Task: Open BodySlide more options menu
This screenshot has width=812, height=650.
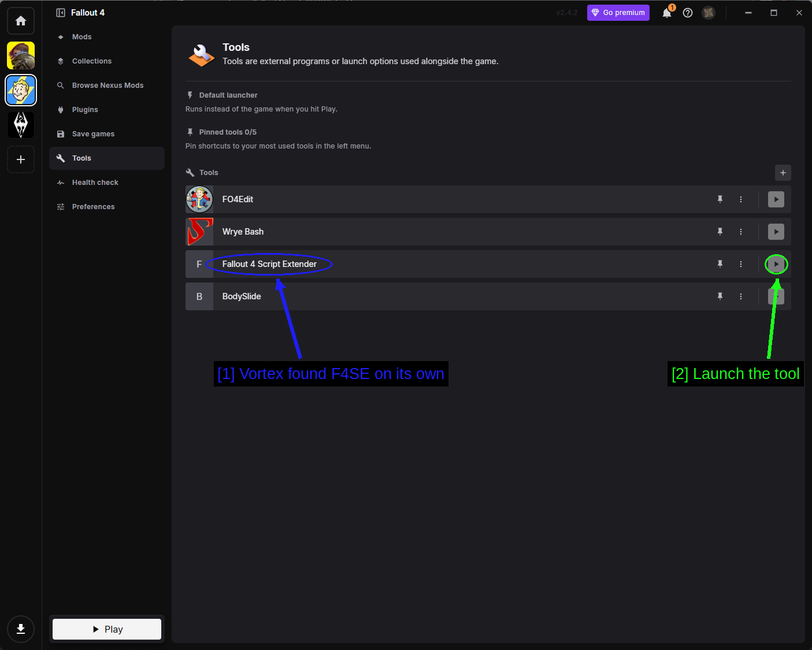Action: pos(741,296)
